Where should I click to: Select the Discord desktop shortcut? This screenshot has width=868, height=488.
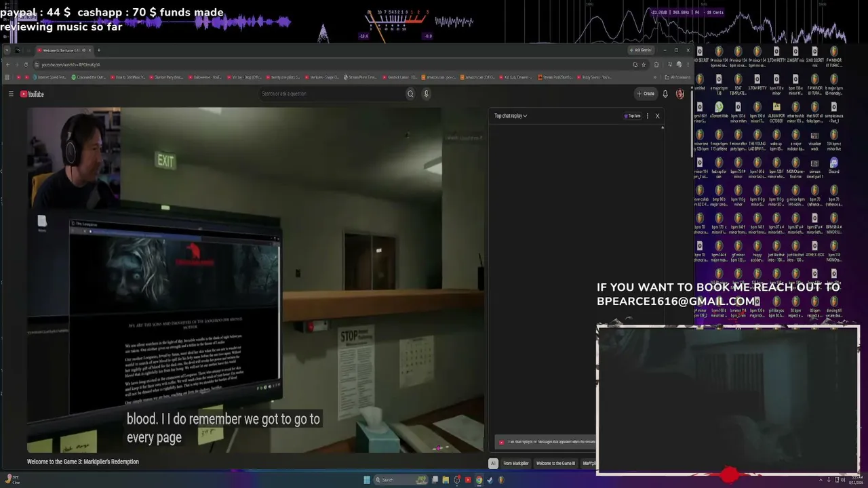[x=833, y=166]
